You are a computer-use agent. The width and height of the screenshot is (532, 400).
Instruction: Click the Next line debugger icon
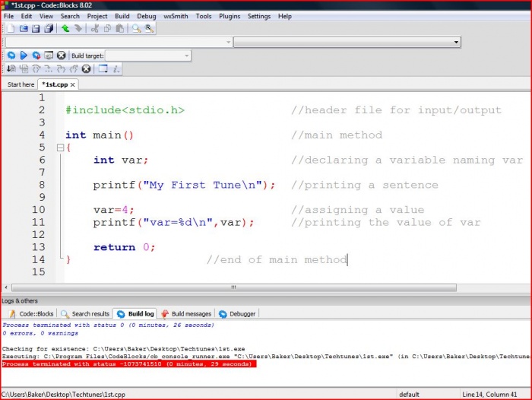click(x=36, y=69)
